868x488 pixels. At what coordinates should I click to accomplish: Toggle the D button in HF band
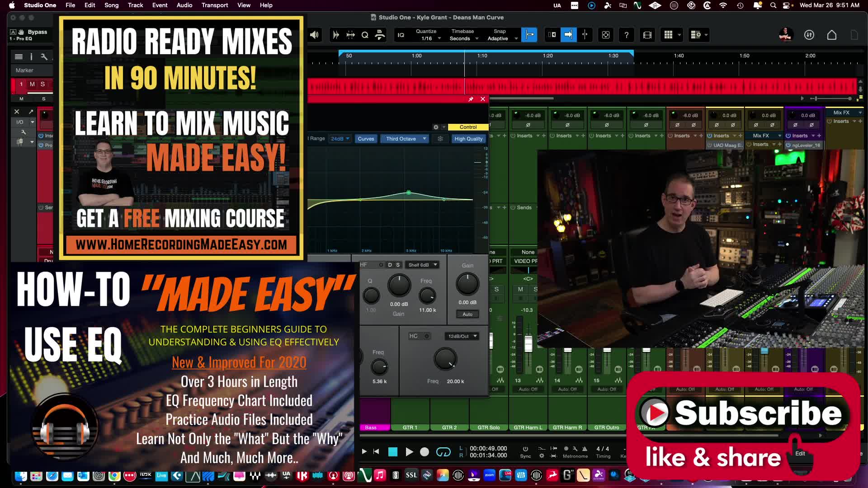click(390, 265)
